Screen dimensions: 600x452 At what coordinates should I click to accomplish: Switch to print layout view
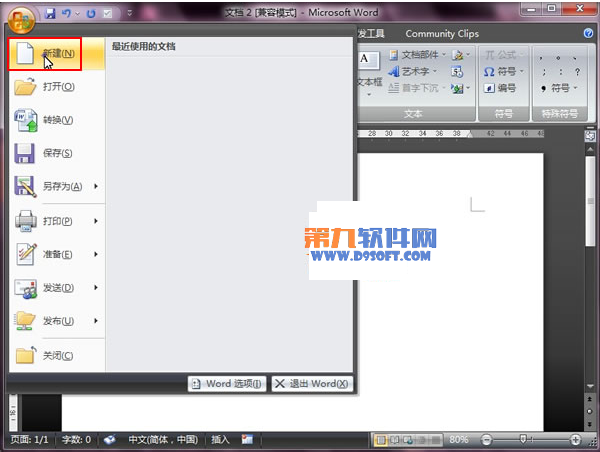click(x=380, y=440)
